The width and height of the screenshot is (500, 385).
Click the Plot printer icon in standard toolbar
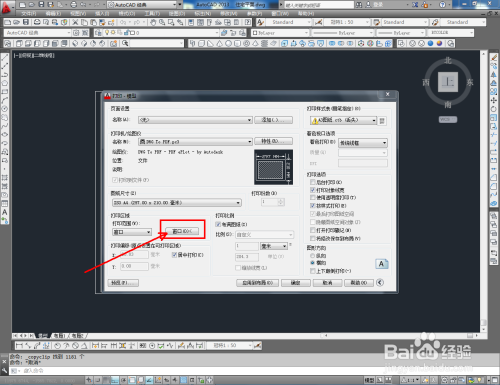tap(37, 22)
